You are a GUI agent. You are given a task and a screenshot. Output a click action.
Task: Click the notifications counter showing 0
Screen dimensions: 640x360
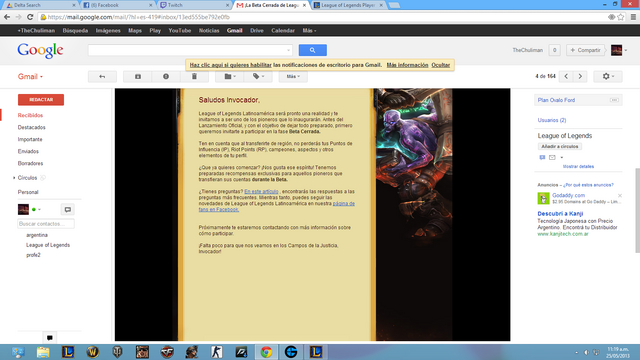554,50
